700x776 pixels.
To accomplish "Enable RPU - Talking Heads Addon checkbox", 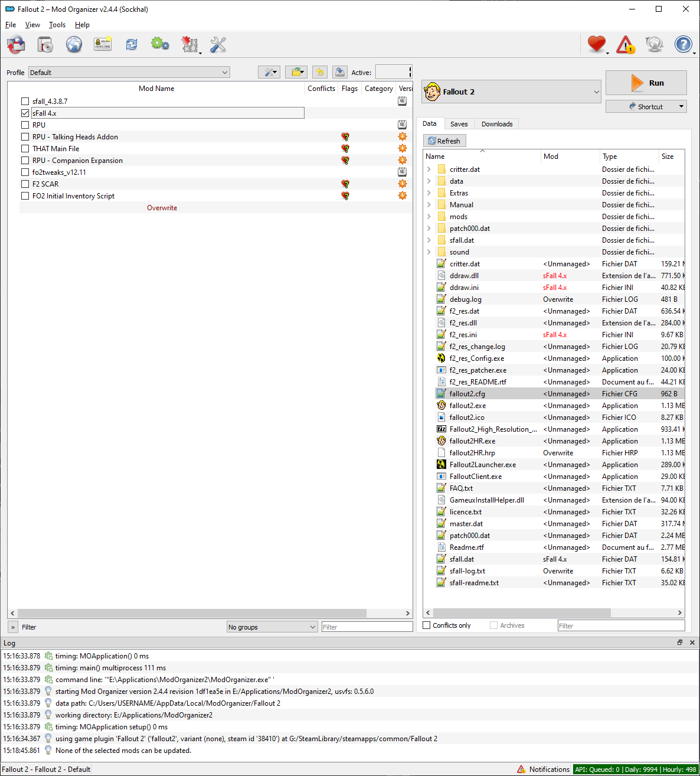I will 25,137.
